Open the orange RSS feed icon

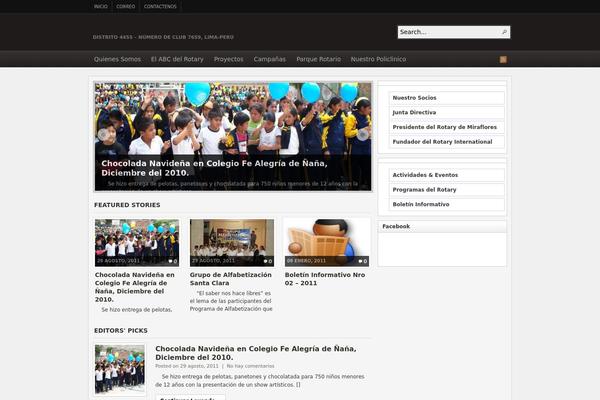pyautogui.click(x=503, y=59)
